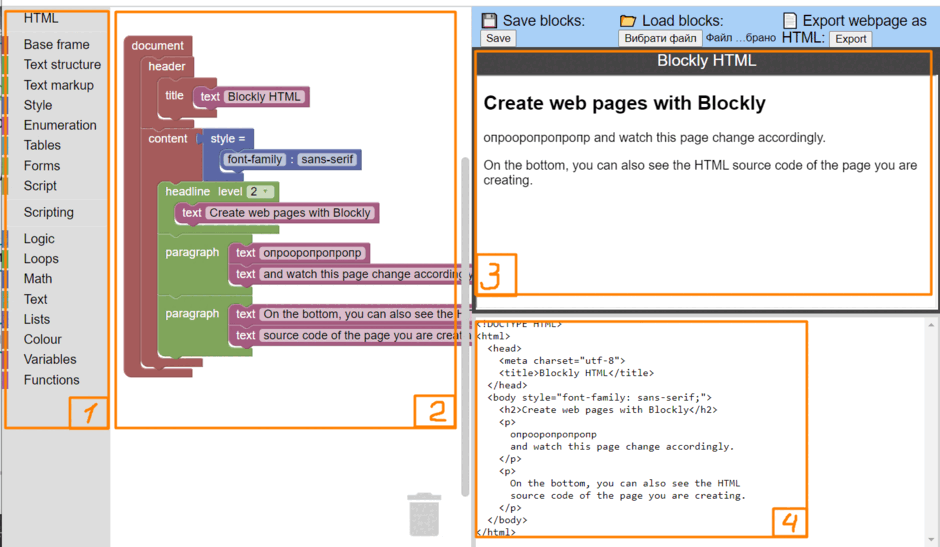Click the Export button
The image size is (940, 547).
pos(851,39)
